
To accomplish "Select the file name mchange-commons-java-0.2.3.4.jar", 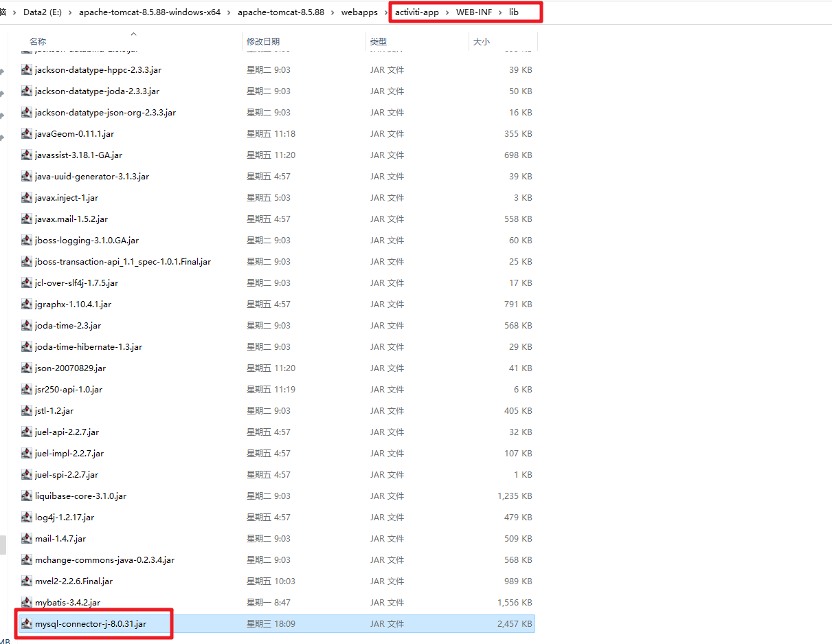I will 104,560.
